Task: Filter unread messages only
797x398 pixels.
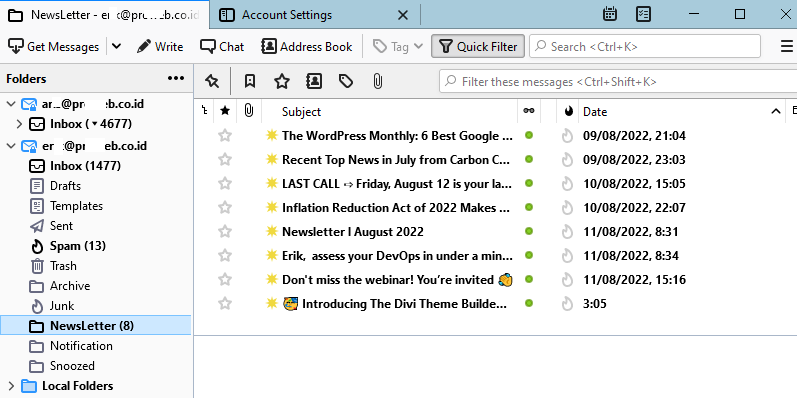Action: click(250, 81)
